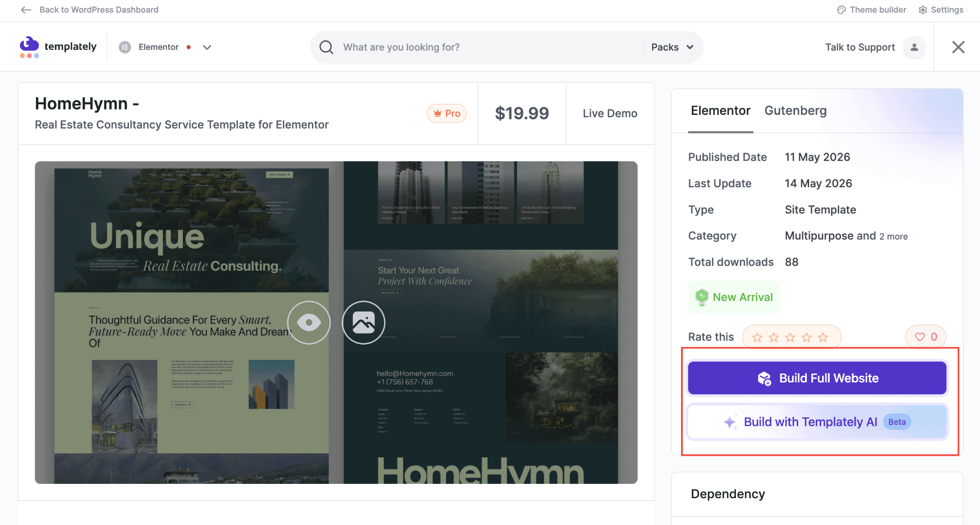Click the New Arrival label text
The image size is (980, 525).
(743, 297)
